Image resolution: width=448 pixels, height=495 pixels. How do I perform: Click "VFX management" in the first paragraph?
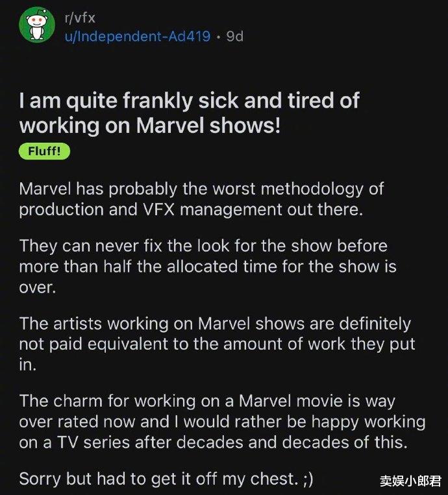(x=212, y=210)
